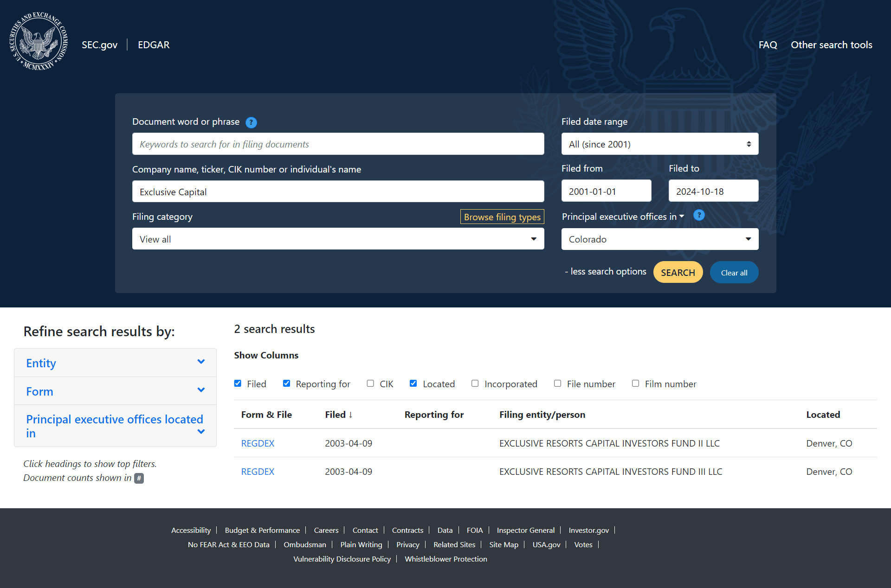The image size is (891, 588).
Task: Toggle the Reporting for column checkbox
Action: coord(286,383)
